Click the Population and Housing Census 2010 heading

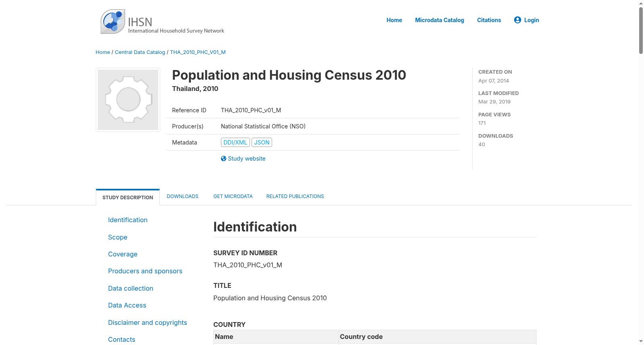289,75
